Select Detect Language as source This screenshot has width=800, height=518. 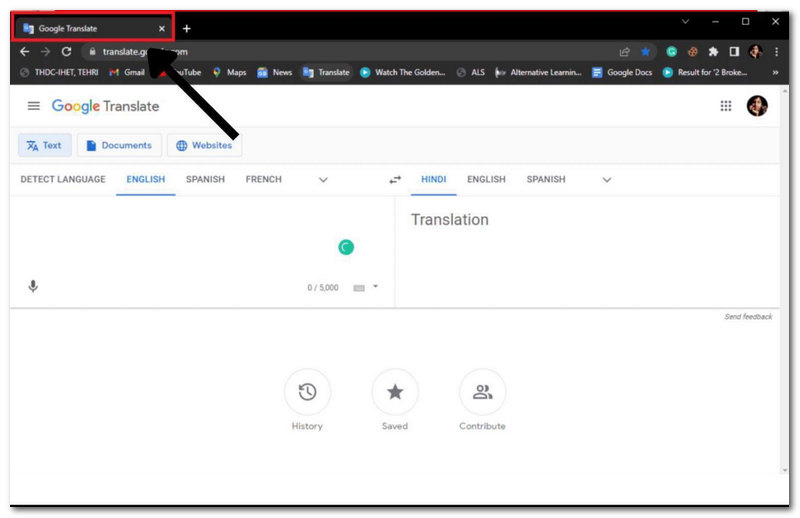[63, 180]
